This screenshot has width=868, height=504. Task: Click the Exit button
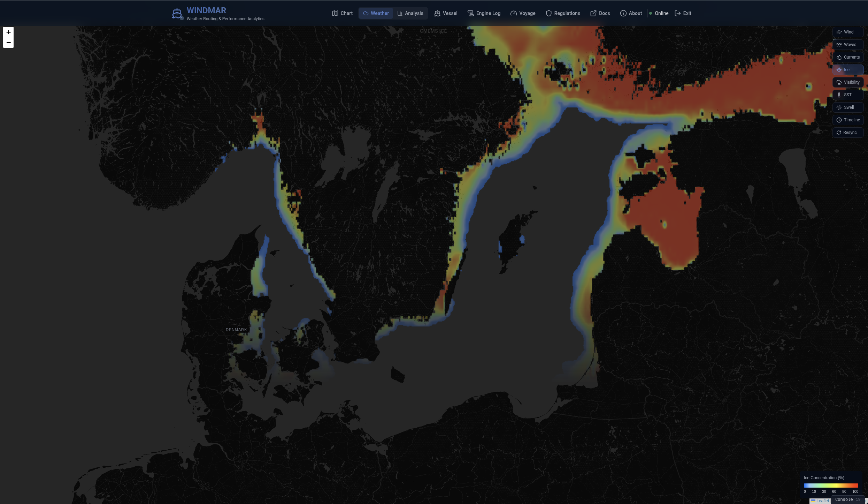tap(683, 13)
